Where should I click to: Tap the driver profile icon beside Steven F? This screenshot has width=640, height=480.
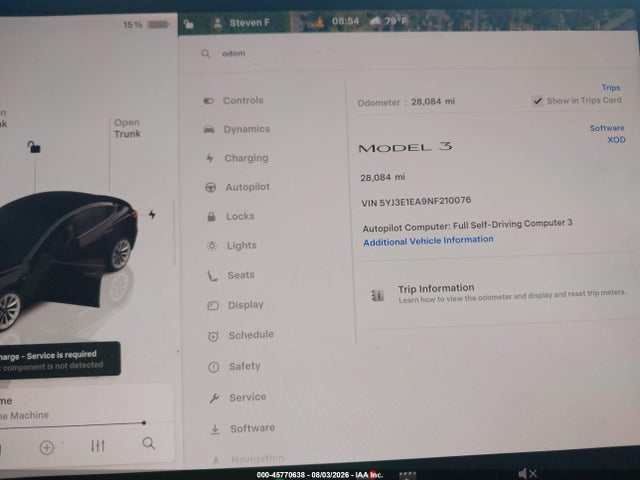(218, 23)
